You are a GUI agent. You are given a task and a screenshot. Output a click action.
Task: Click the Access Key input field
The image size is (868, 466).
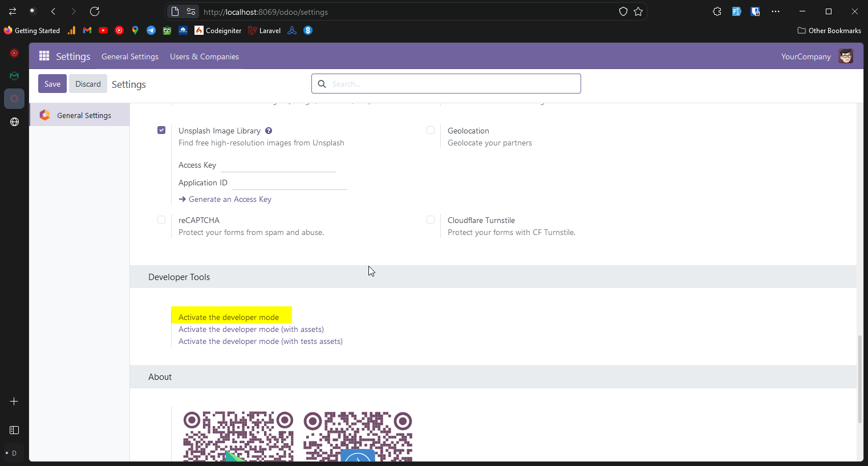tap(278, 165)
